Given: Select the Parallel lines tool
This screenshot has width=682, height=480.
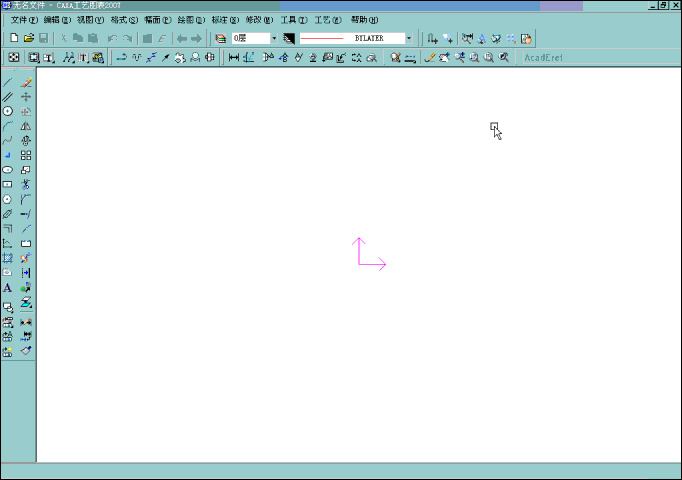Looking at the screenshot, I should click(x=8, y=97).
